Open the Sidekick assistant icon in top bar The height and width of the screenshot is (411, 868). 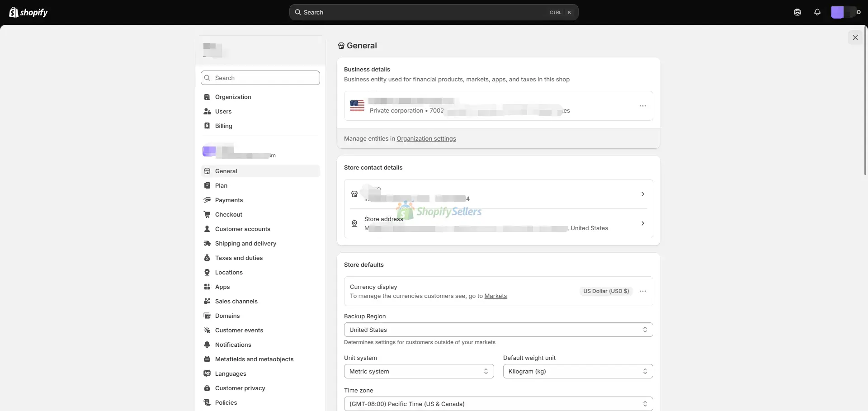point(797,12)
